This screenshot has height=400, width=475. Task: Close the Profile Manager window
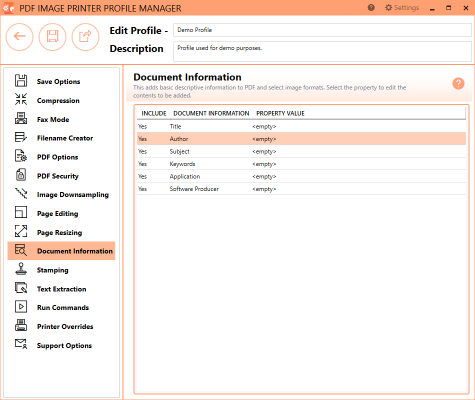(x=466, y=8)
